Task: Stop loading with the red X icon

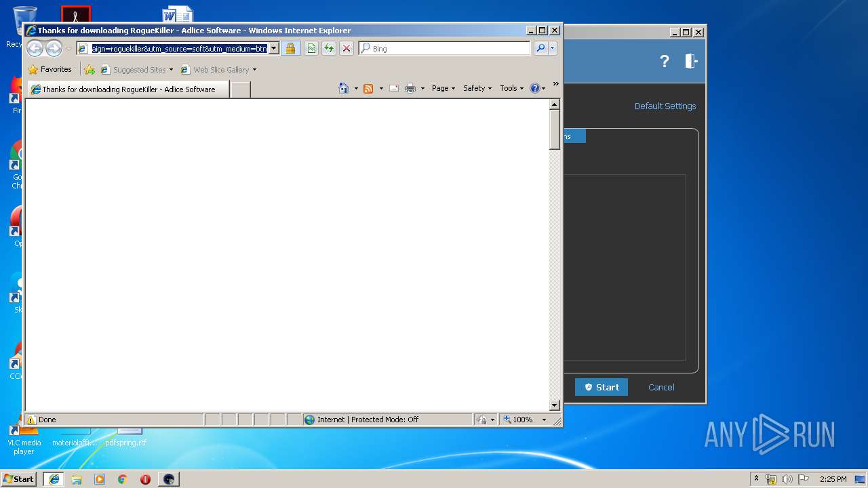Action: [x=346, y=48]
